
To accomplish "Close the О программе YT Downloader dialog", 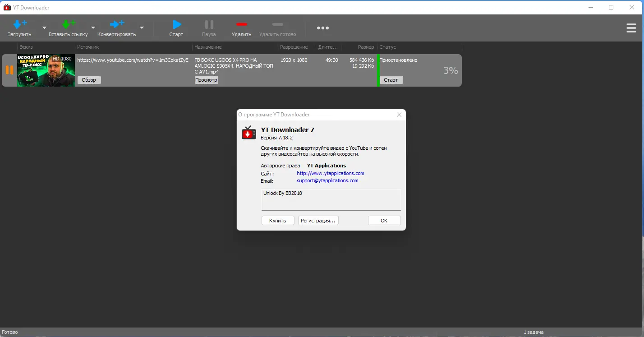I will click(399, 115).
